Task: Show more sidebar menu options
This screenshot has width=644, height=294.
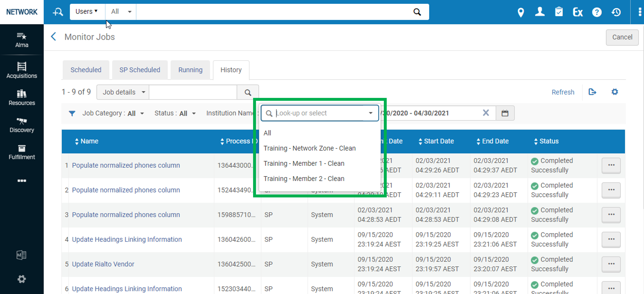Action: click(22, 181)
